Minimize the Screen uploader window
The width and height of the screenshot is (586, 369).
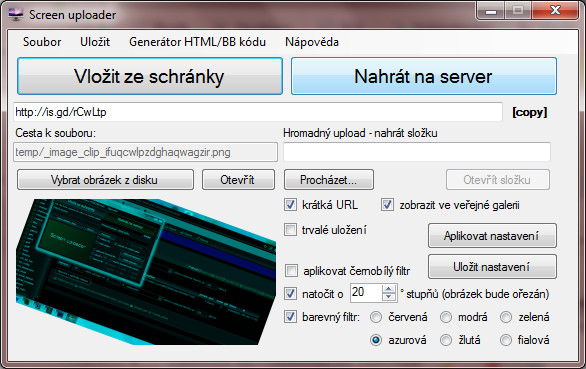click(x=491, y=11)
